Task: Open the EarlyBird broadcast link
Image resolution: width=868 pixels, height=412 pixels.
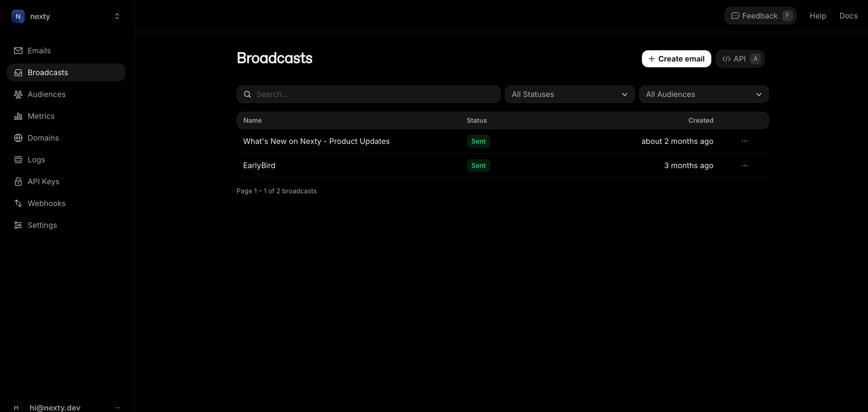Action: click(x=259, y=166)
